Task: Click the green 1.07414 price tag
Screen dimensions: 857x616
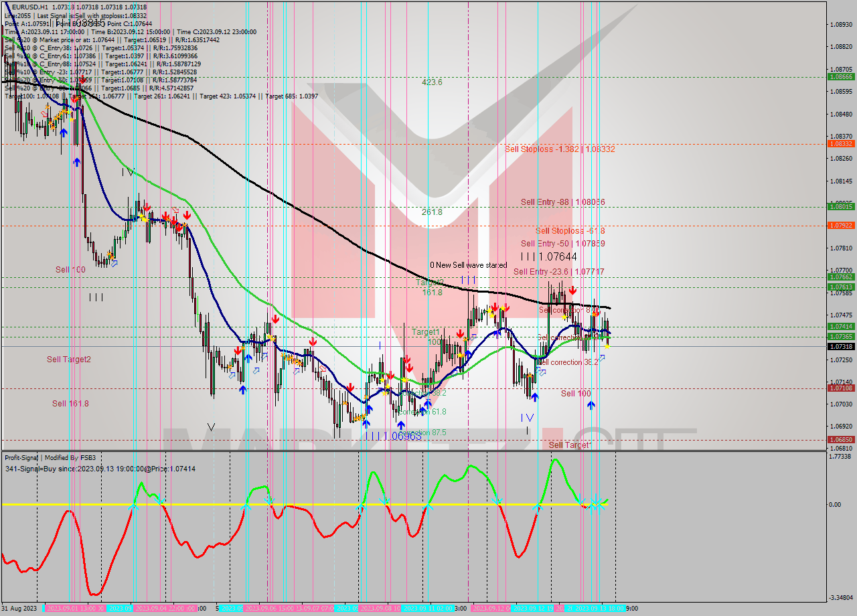Action: point(841,327)
